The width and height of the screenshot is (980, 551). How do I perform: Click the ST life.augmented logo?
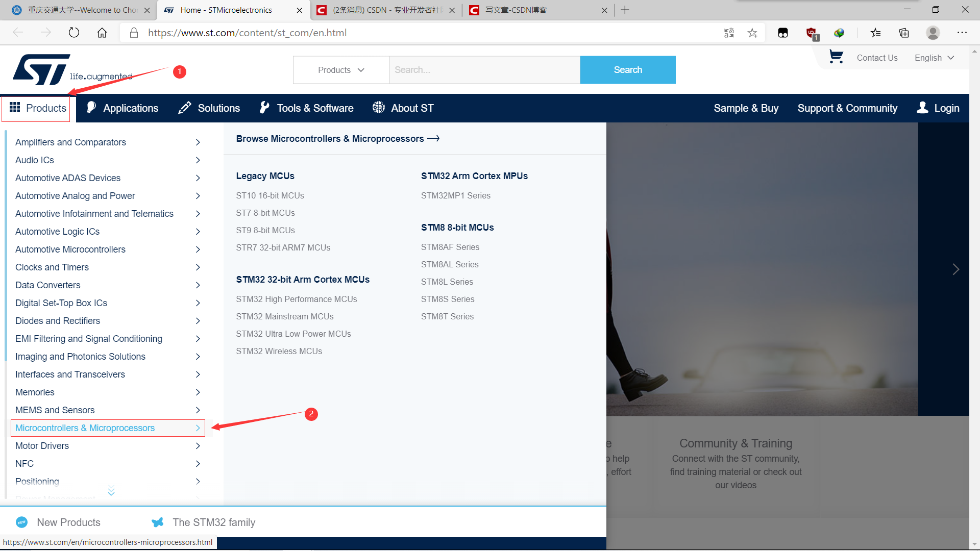point(72,70)
